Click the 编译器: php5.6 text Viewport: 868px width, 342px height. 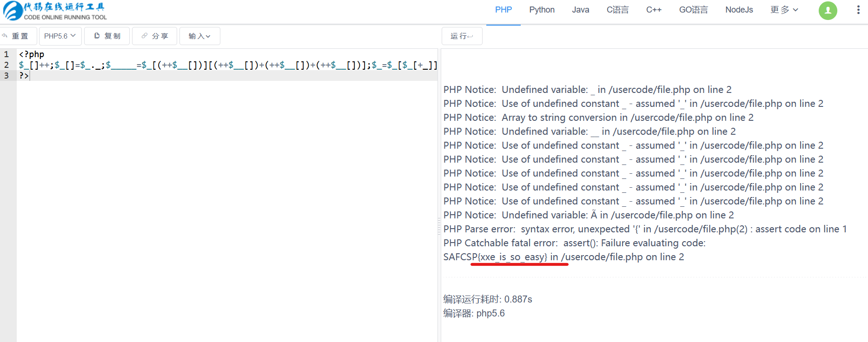pyautogui.click(x=474, y=313)
